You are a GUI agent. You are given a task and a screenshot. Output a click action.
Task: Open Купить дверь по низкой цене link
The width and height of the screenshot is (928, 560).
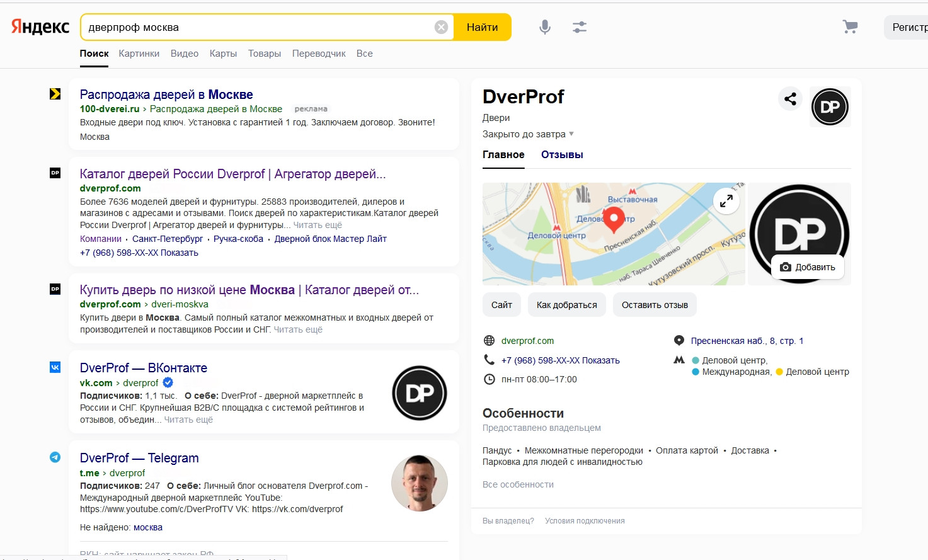(x=249, y=290)
